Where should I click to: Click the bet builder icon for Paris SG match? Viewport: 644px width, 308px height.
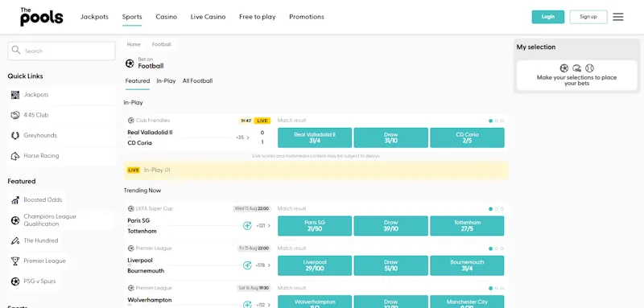point(247,225)
